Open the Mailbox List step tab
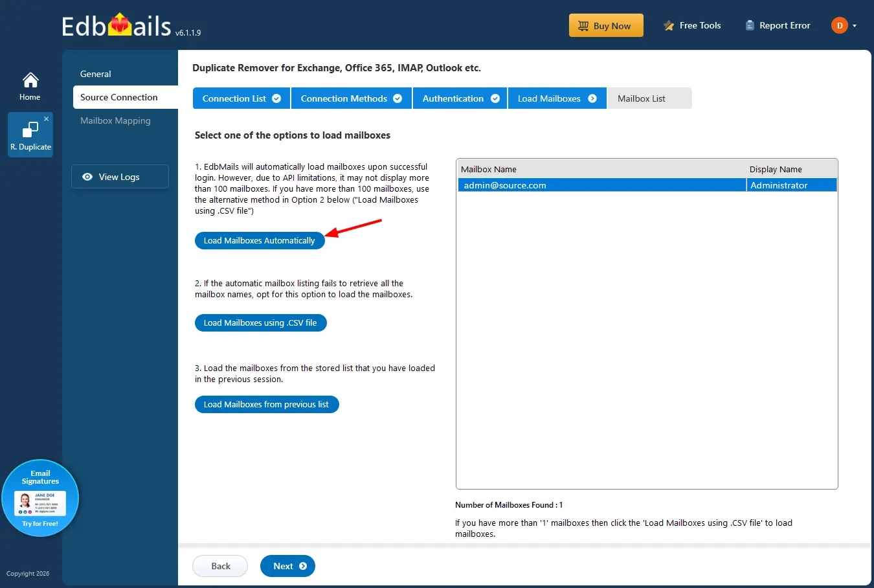The width and height of the screenshot is (874, 588). [x=649, y=98]
